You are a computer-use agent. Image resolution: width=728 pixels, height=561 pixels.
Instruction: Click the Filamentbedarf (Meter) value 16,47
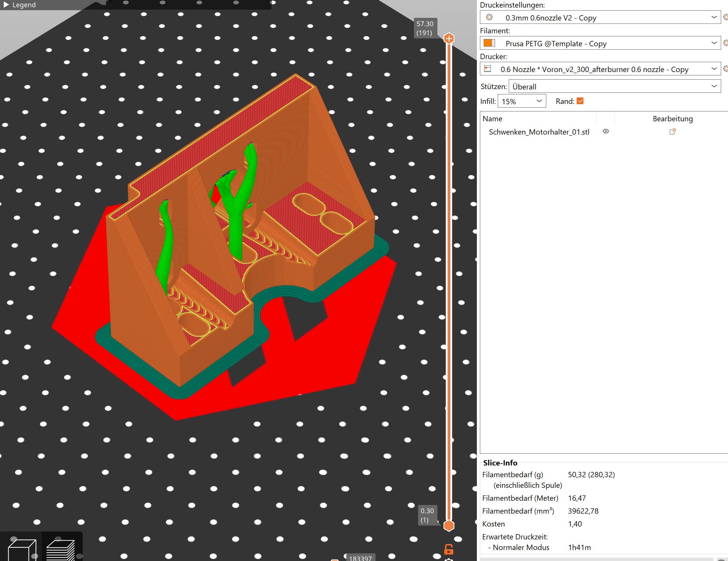[x=577, y=498]
